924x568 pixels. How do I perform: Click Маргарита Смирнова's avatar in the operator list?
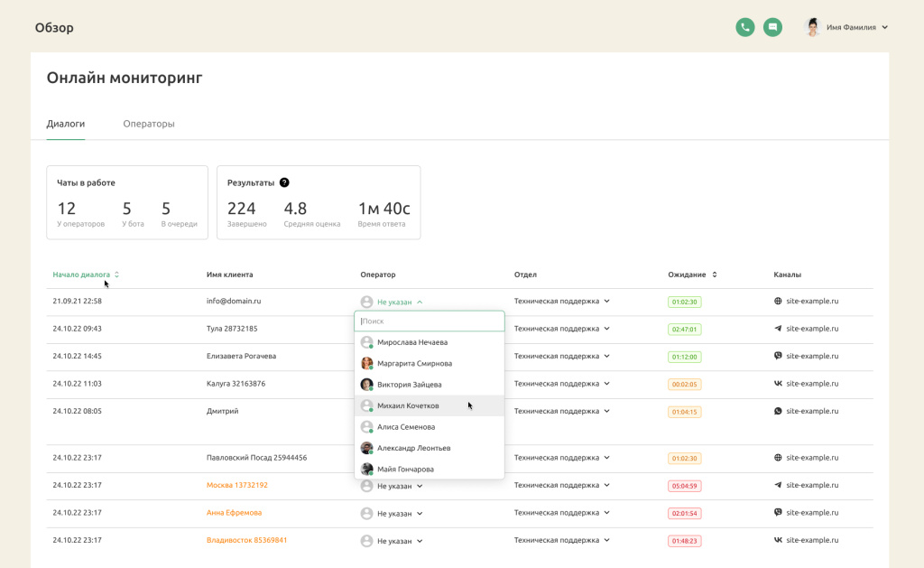point(367,364)
